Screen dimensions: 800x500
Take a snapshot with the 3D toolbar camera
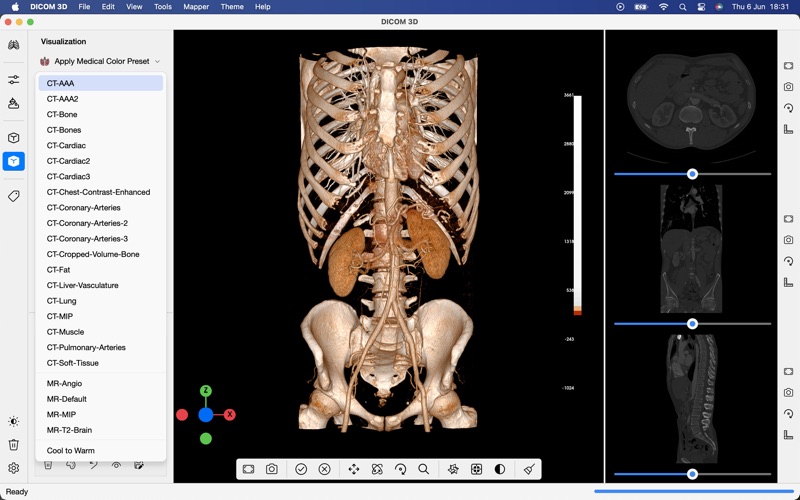[x=272, y=469]
